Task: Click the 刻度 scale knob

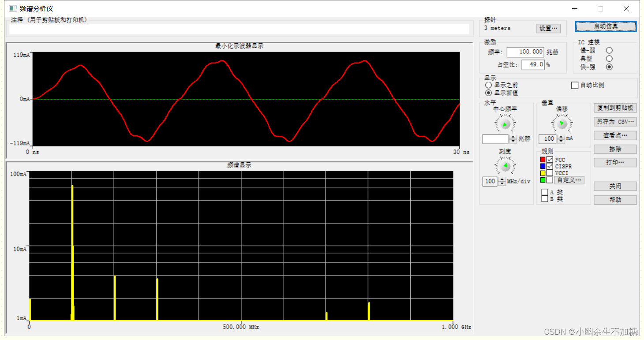Action: pyautogui.click(x=505, y=166)
